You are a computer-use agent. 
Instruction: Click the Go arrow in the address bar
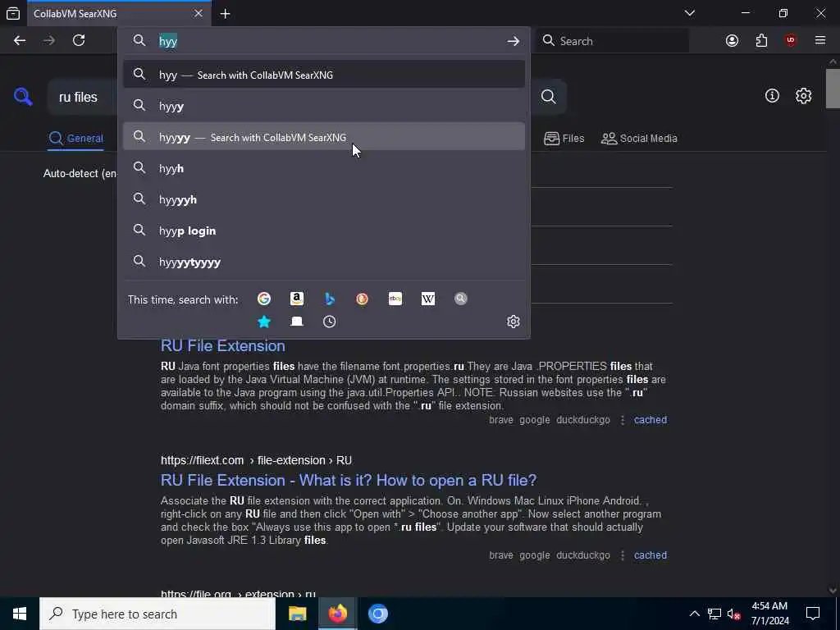[514, 41]
